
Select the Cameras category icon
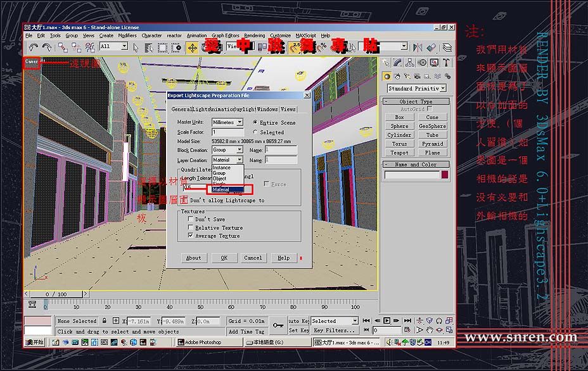(x=417, y=77)
